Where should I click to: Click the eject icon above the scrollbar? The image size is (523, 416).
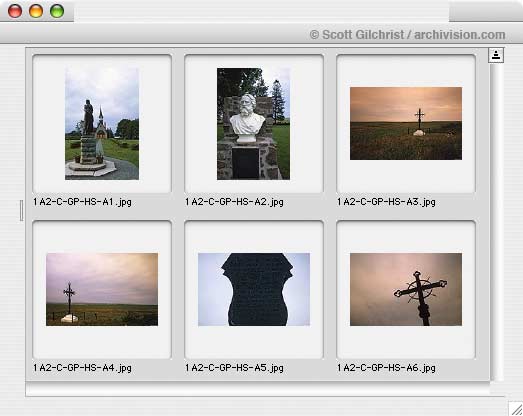click(496, 55)
